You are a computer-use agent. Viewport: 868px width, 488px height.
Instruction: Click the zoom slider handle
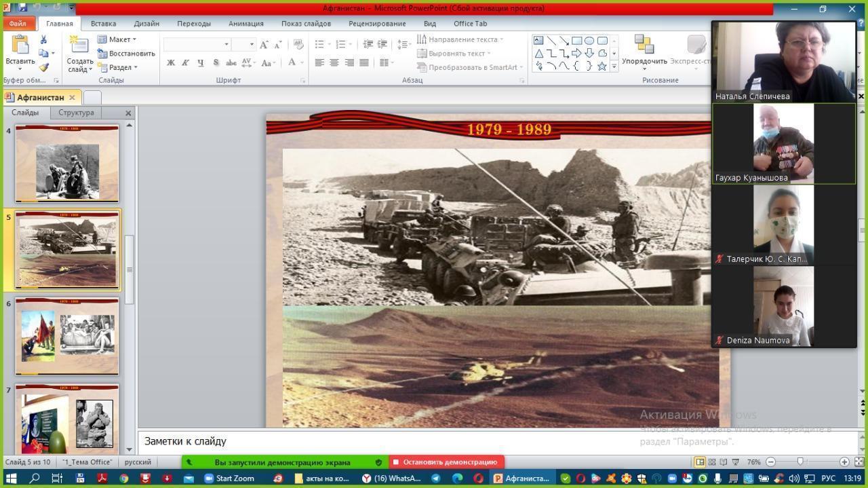pos(800,462)
